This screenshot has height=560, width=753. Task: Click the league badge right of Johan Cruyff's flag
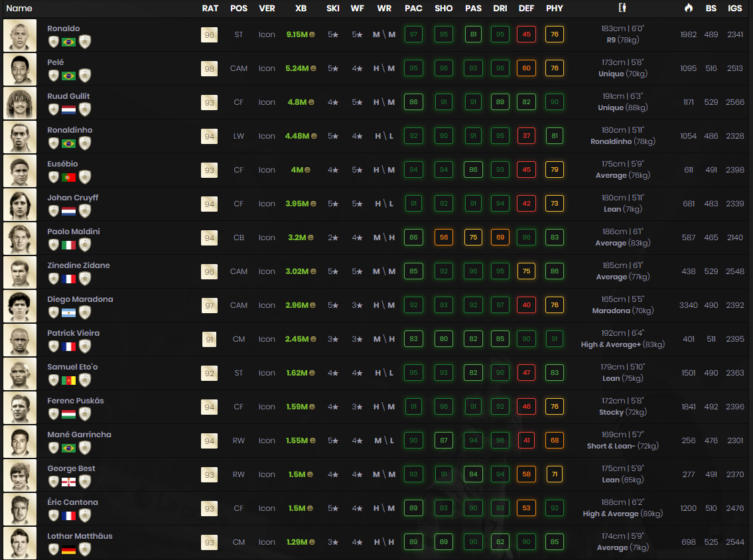click(84, 211)
